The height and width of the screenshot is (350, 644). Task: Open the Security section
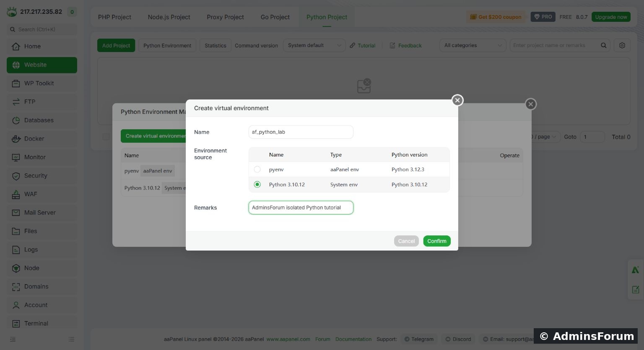point(42,175)
